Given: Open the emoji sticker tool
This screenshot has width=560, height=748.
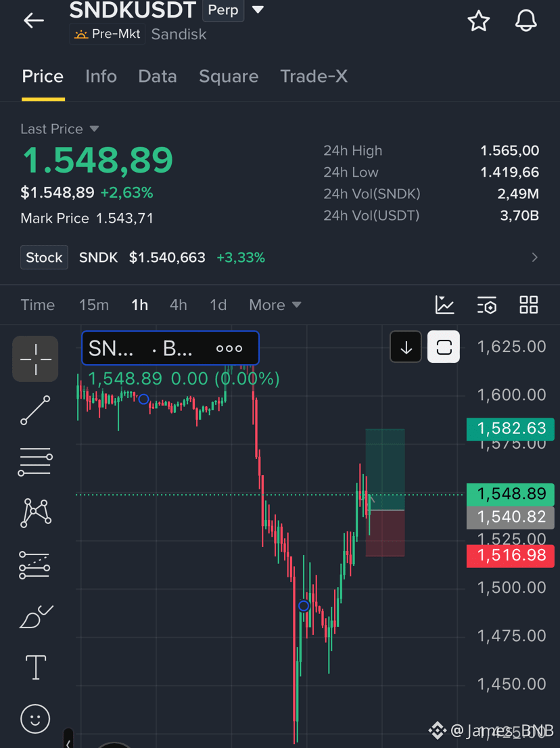Looking at the screenshot, I should point(35,718).
